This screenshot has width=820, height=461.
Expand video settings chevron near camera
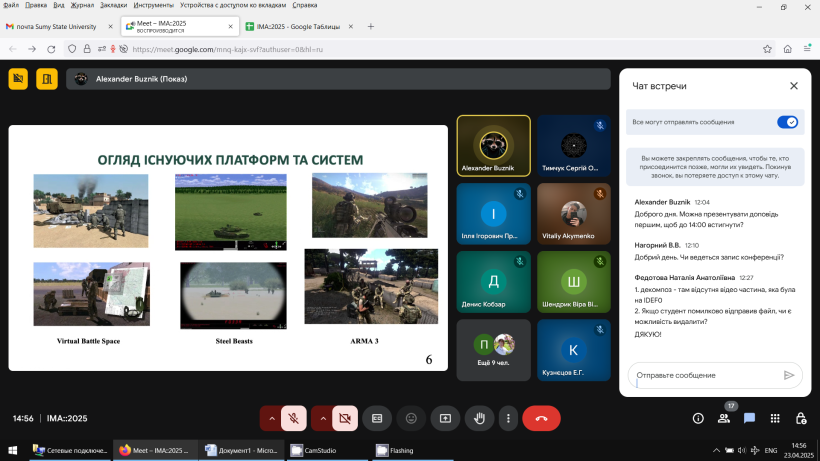(x=323, y=418)
